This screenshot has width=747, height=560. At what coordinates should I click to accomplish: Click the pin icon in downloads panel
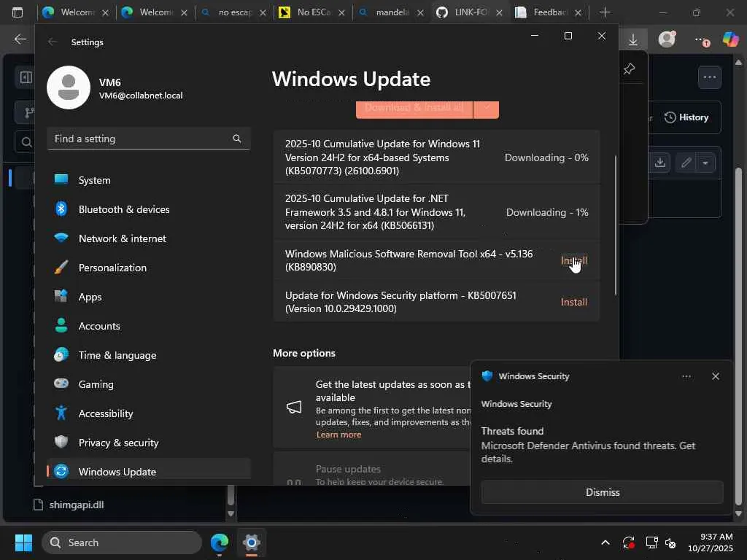[629, 69]
